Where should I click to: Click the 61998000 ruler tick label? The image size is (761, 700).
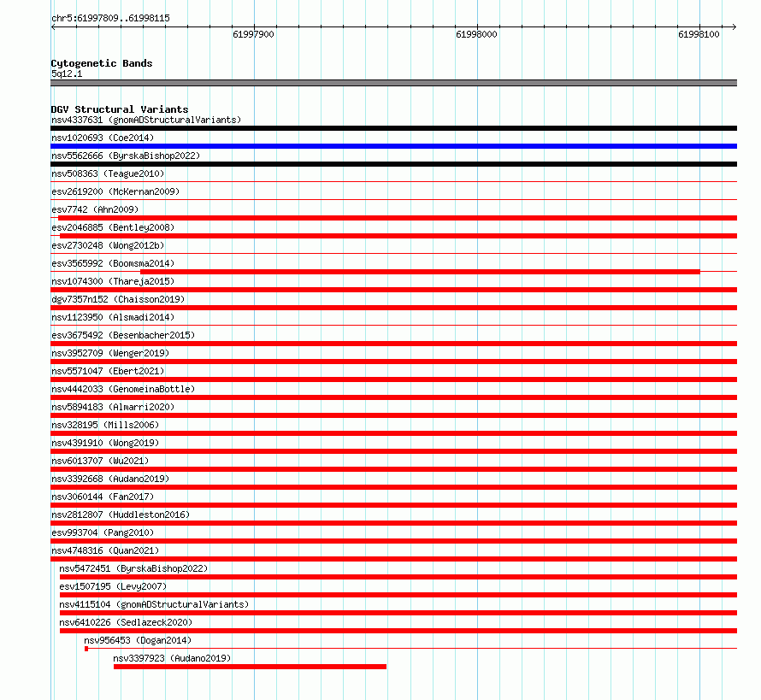tap(476, 34)
